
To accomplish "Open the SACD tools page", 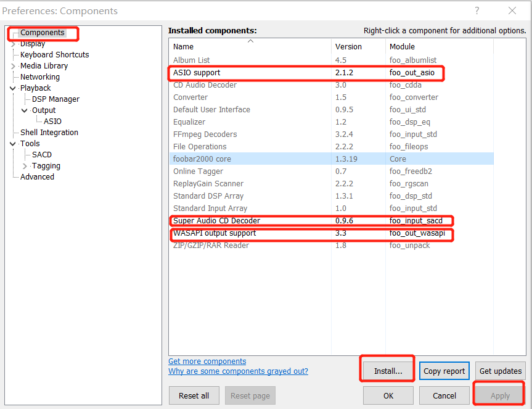I will tap(42, 155).
